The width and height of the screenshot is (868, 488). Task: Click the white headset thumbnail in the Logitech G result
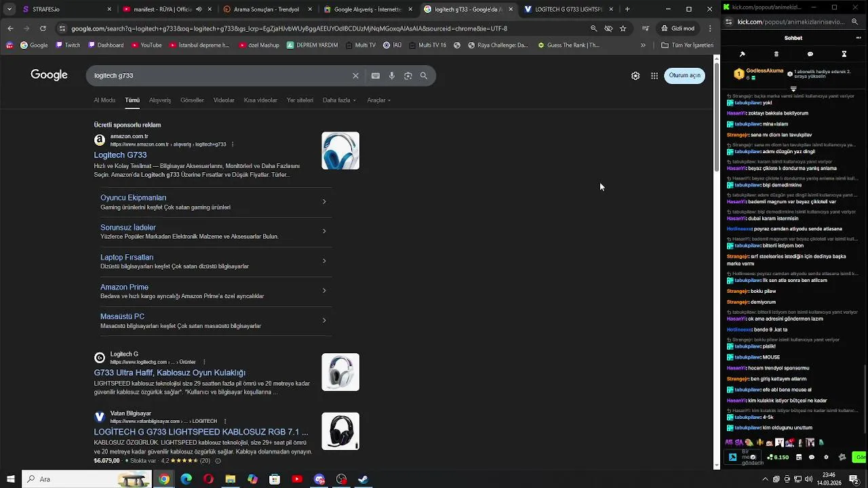tap(340, 372)
